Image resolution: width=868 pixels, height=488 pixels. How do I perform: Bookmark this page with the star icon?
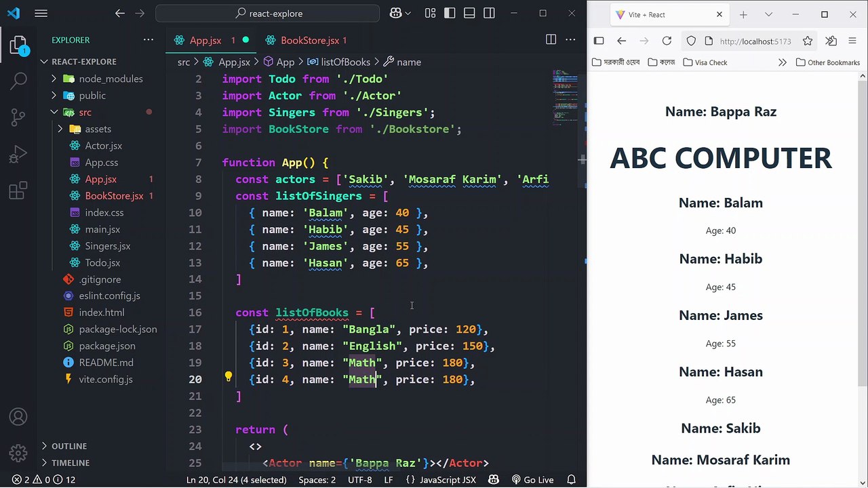coord(808,41)
